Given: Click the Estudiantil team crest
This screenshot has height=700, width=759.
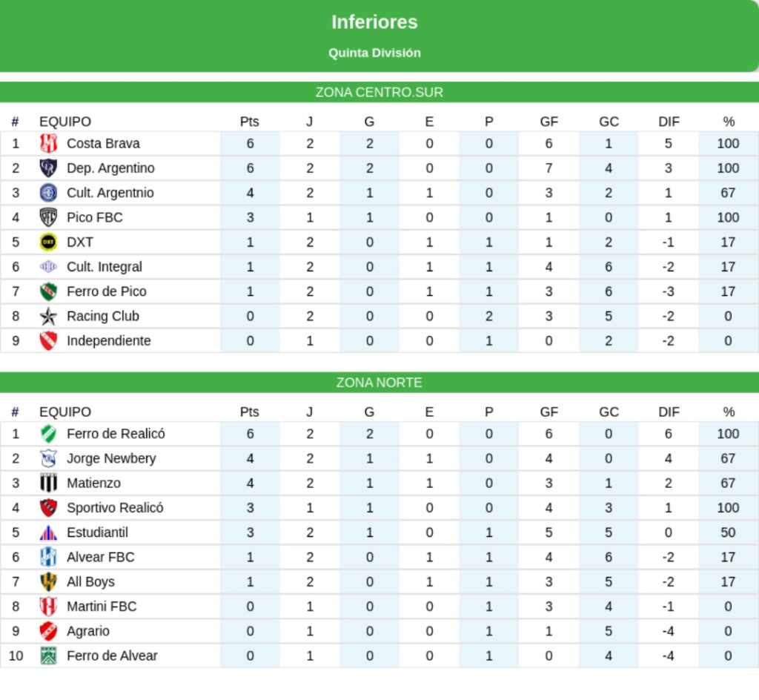Looking at the screenshot, I should [48, 532].
